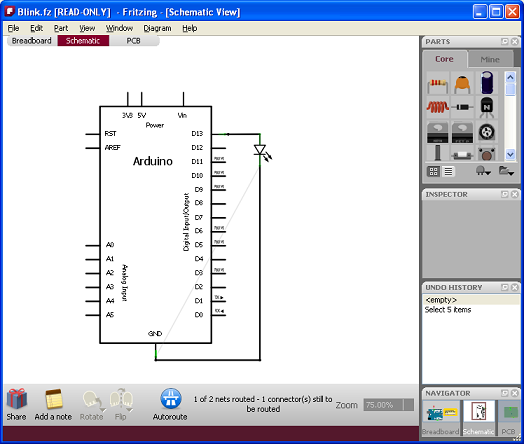Screen dimensions: 524x444
Task: Click the parts bin scrollbar thumb
Action: (x=510, y=89)
